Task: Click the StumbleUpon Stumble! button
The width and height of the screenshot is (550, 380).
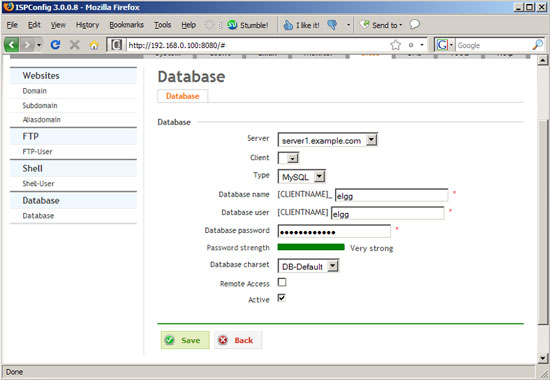Action: [248, 25]
